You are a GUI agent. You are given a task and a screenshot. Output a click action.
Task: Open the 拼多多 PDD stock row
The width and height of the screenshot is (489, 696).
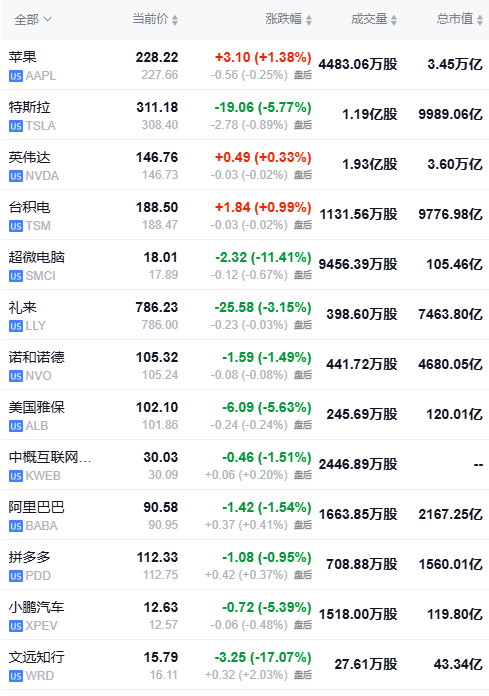click(244, 565)
